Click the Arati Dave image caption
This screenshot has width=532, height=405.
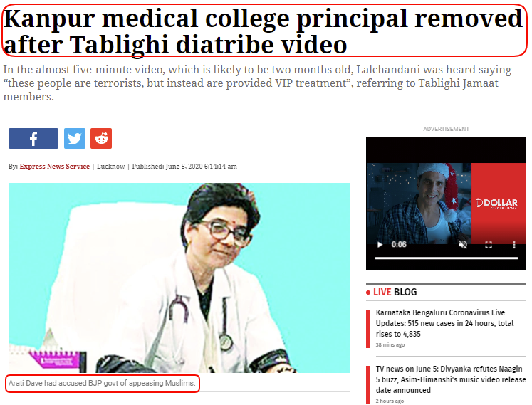click(102, 384)
